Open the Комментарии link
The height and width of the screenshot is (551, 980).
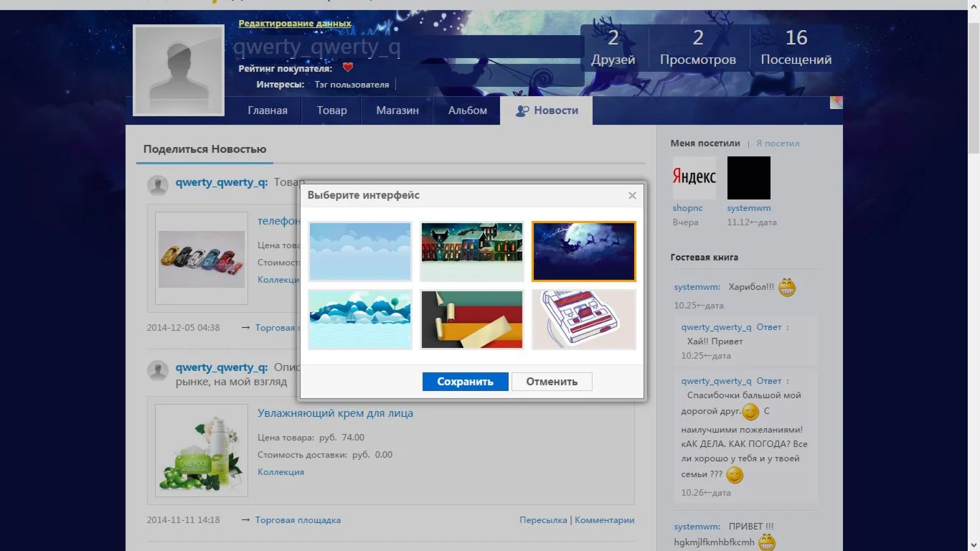(605, 520)
